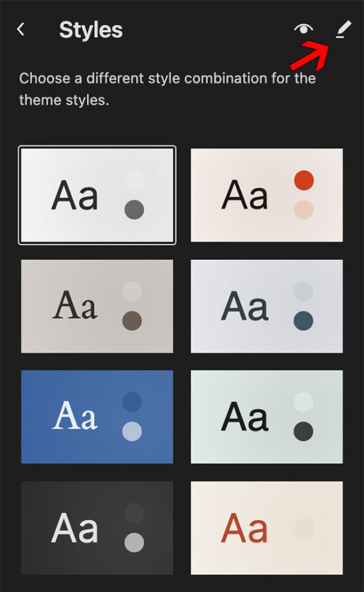364x592 pixels.
Task: Select the default white style variation
Action: 97,195
